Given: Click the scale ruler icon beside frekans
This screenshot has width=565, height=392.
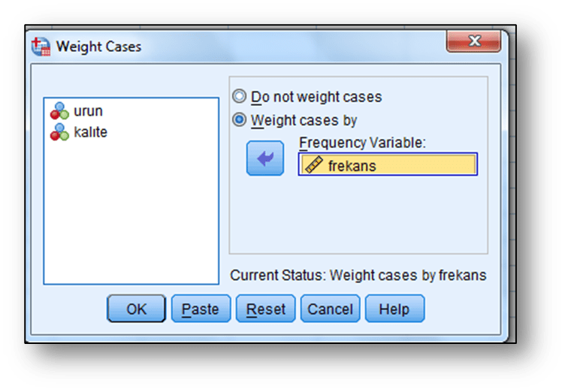Looking at the screenshot, I should (x=314, y=166).
